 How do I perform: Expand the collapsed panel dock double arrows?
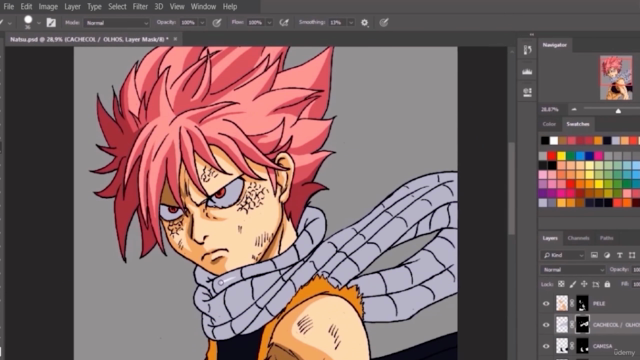pos(531,35)
